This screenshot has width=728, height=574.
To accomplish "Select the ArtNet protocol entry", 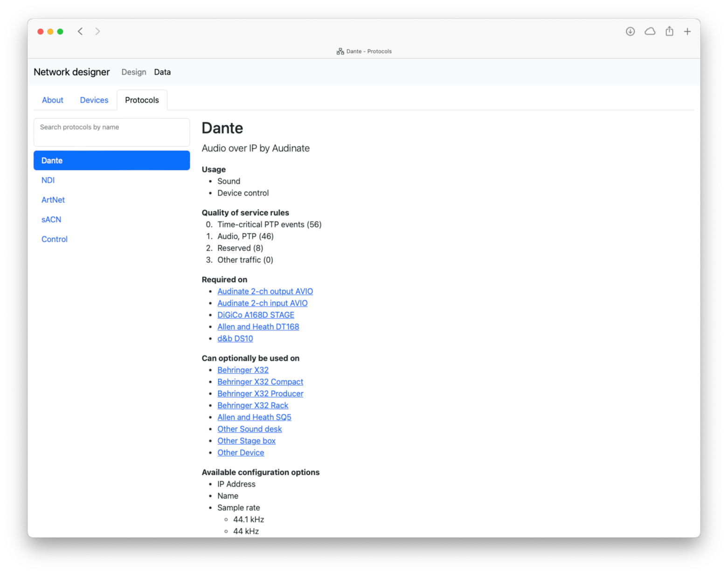I will [53, 200].
